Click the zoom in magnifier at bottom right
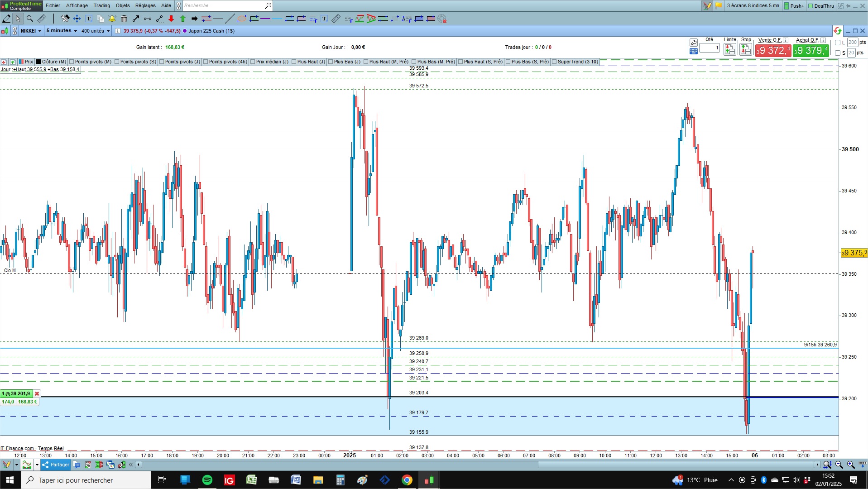Screen dimensions: 868x489 [851, 465]
